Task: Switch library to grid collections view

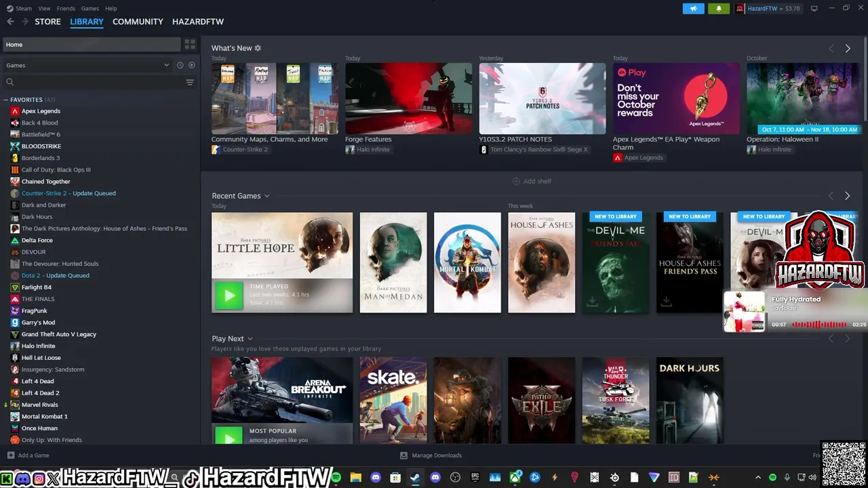Action: pyautogui.click(x=190, y=44)
